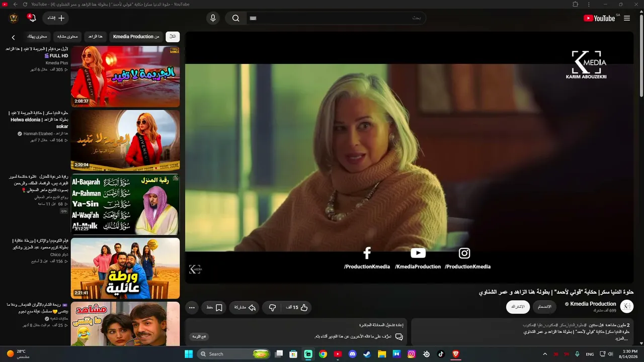Open the account avatar menu

pyautogui.click(x=14, y=18)
